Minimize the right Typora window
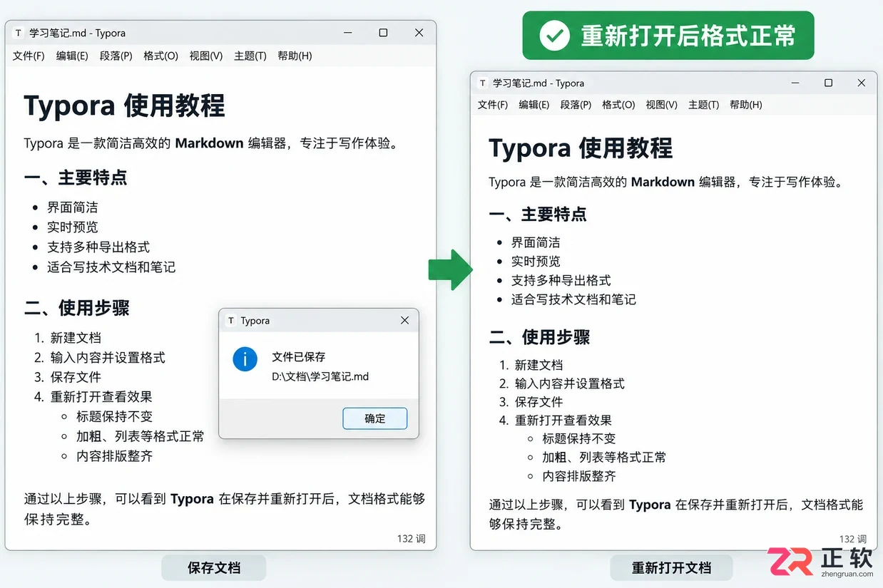The width and height of the screenshot is (883, 588). (x=795, y=83)
